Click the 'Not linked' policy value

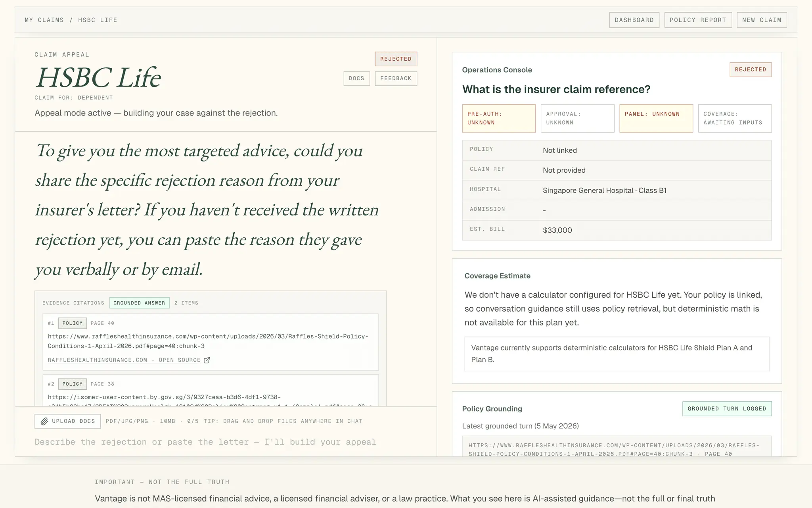(559, 150)
